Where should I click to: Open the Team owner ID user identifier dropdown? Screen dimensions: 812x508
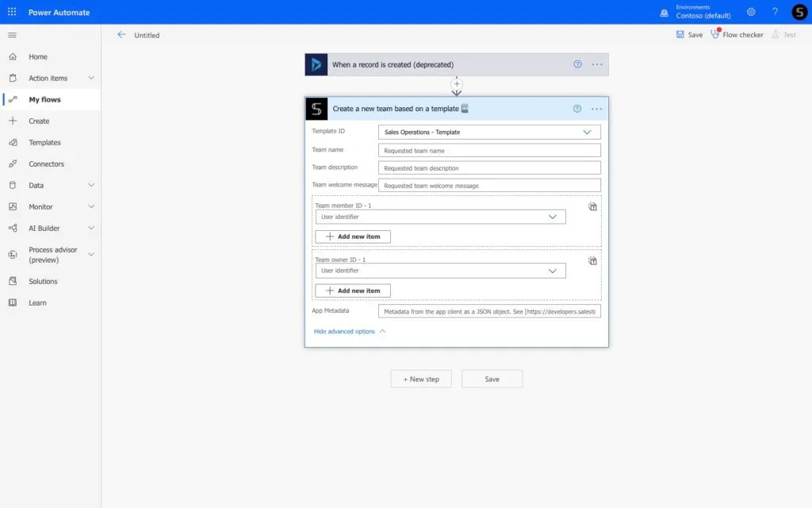[x=440, y=271]
